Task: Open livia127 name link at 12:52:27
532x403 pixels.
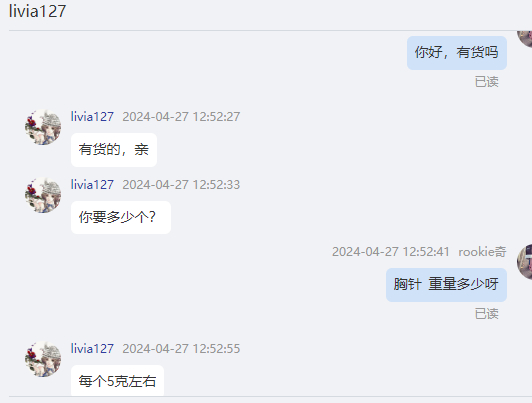Action: click(x=92, y=117)
